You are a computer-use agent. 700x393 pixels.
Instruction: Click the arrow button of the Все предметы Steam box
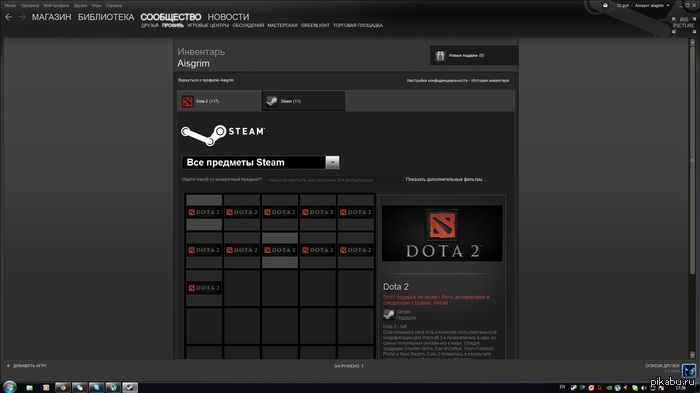332,163
